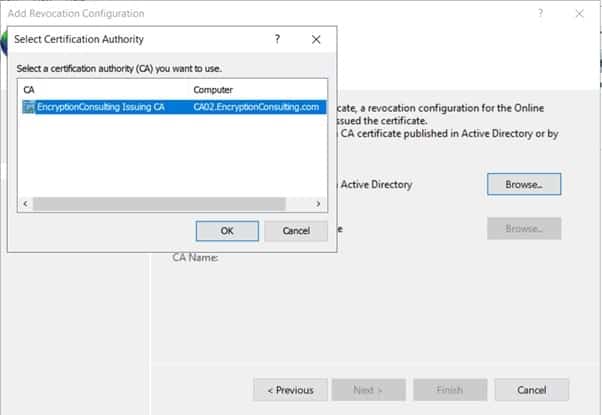This screenshot has width=602, height=415.
Task: Click the grayed-out lower Browse button
Action: pos(524,228)
